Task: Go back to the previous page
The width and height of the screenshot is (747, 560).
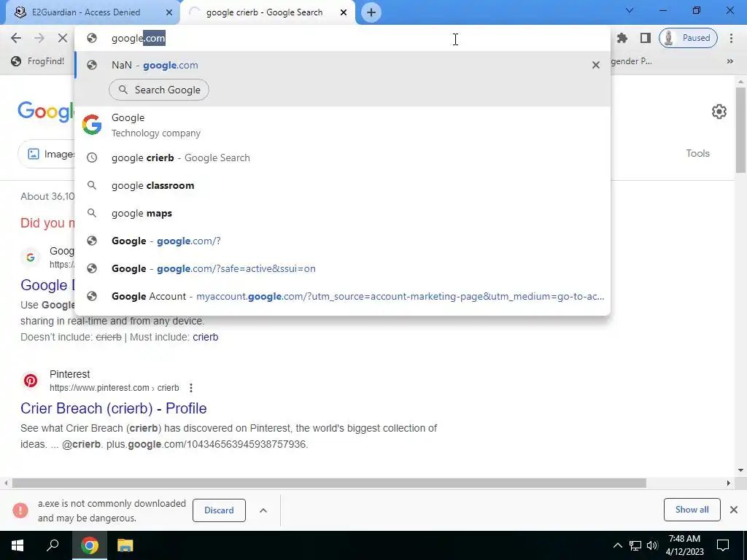Action: pos(16,38)
